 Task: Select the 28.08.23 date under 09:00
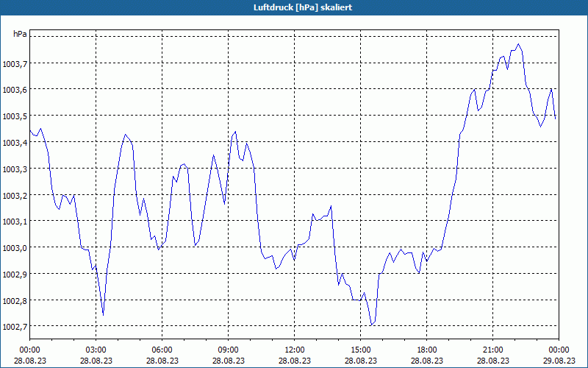pos(229,361)
